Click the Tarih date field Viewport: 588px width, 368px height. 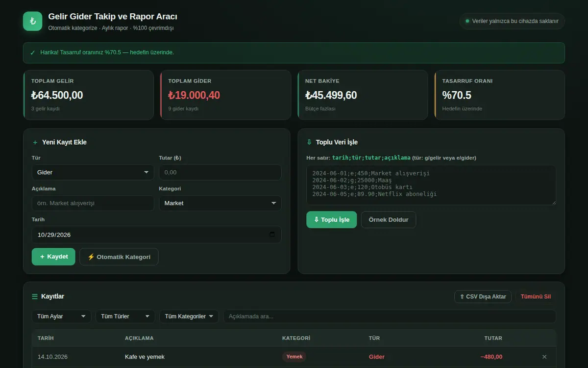point(157,235)
